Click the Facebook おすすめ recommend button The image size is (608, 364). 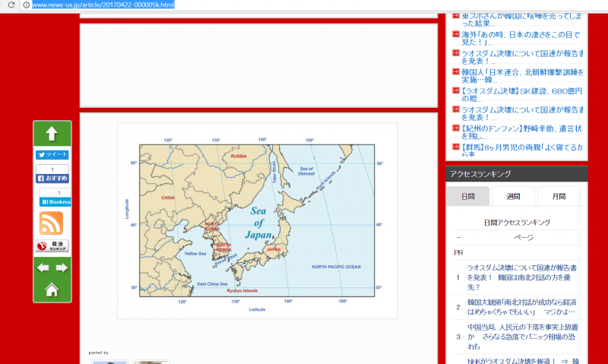click(52, 178)
